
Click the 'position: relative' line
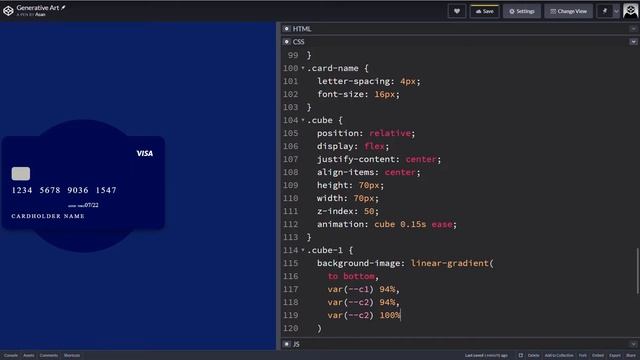[x=366, y=133]
